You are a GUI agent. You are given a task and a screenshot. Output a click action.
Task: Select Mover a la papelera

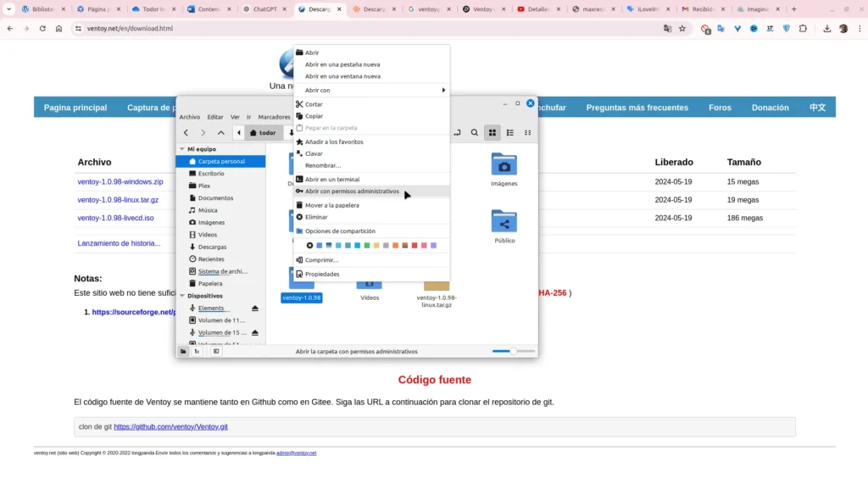click(x=371, y=205)
